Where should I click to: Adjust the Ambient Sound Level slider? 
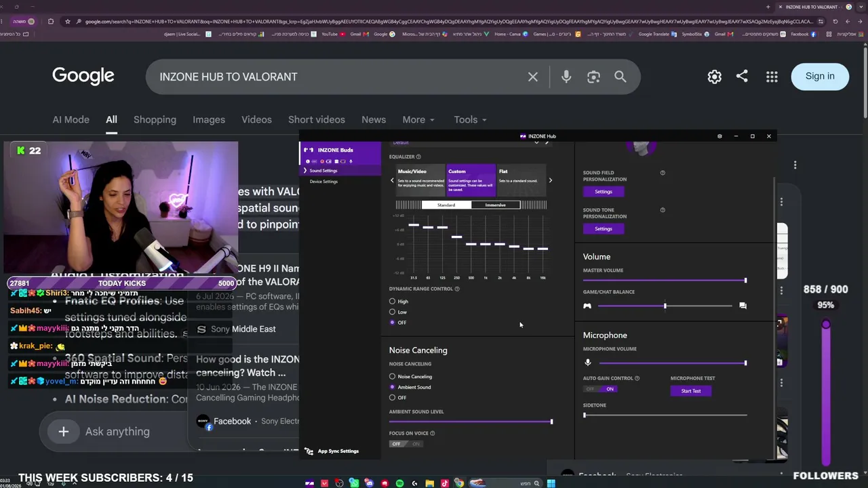[x=471, y=422]
